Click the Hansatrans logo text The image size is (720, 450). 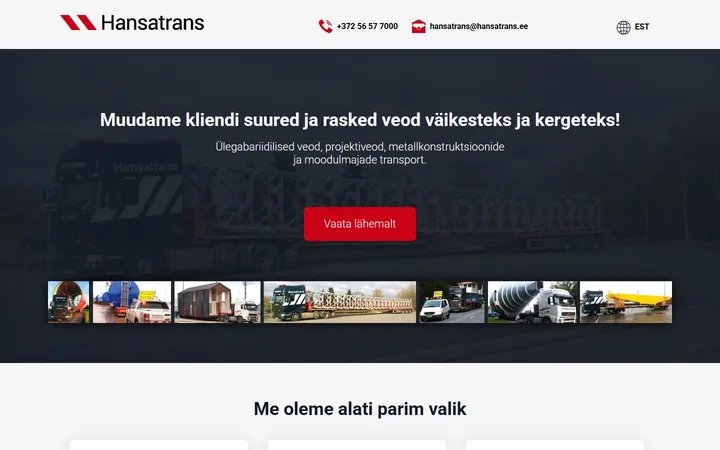coord(152,23)
